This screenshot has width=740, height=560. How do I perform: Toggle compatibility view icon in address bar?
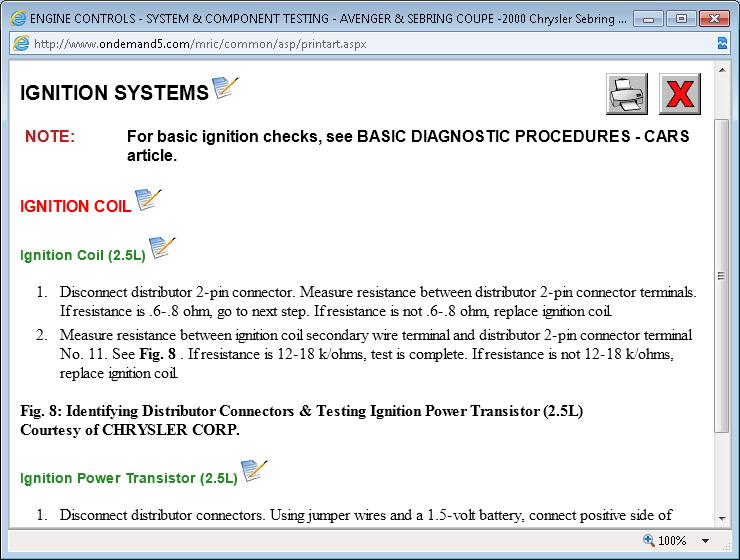(x=722, y=43)
